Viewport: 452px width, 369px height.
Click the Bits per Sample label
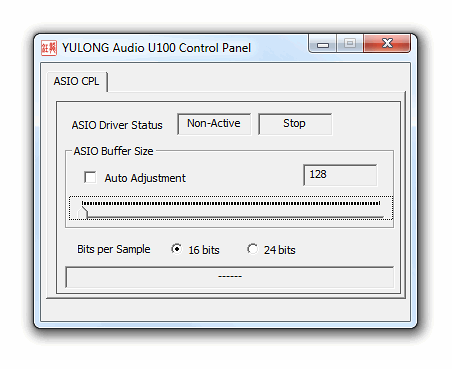point(114,249)
